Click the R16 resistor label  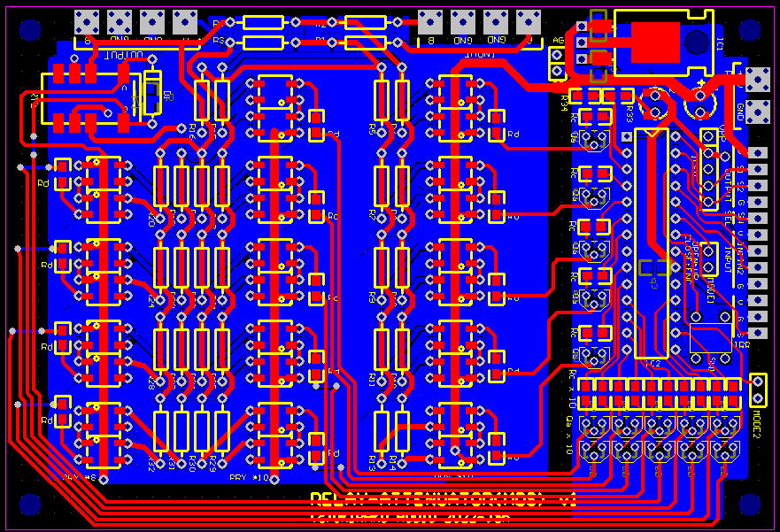click(193, 131)
